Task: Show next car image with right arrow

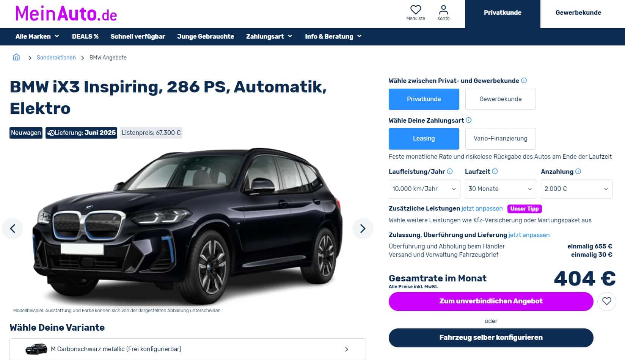Action: (x=363, y=228)
